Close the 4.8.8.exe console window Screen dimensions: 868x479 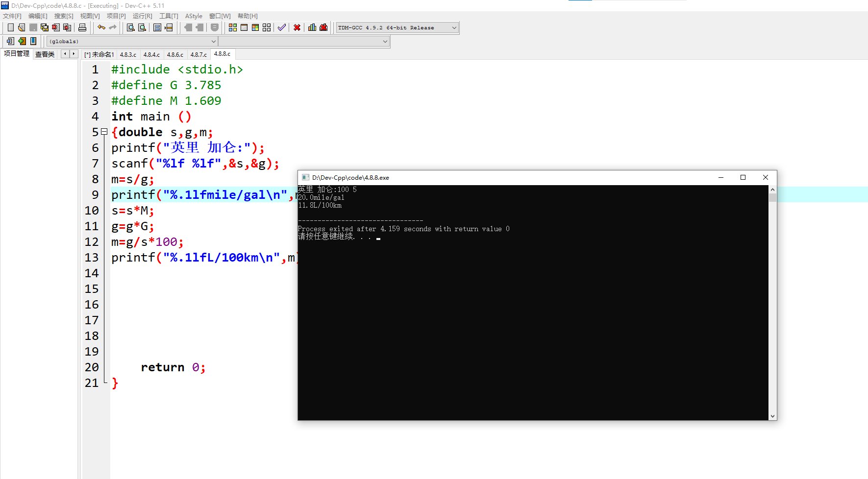click(766, 177)
